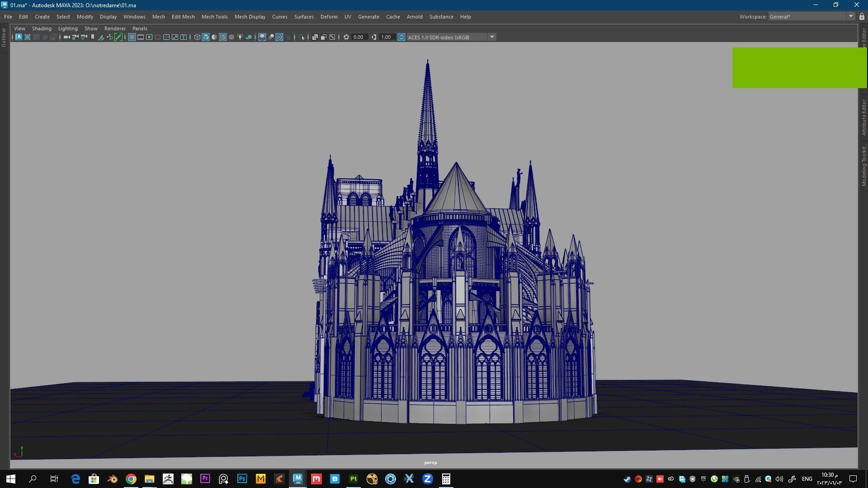Open the Edit Mesh menu
868x488 pixels.
point(183,17)
